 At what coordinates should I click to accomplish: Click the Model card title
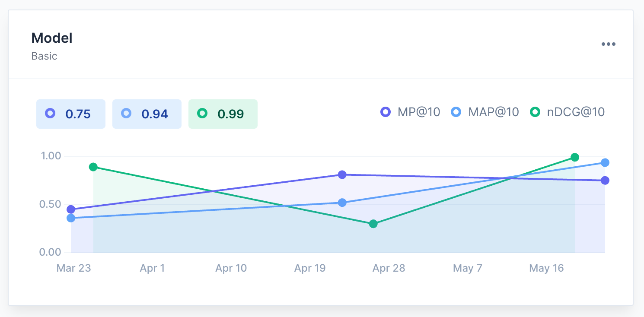[52, 38]
